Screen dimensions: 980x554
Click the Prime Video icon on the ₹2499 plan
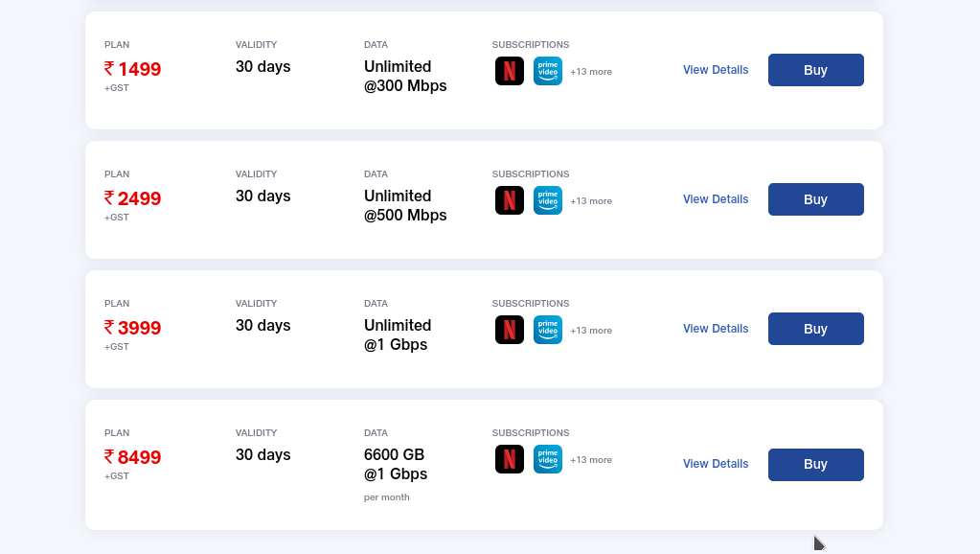coord(548,200)
